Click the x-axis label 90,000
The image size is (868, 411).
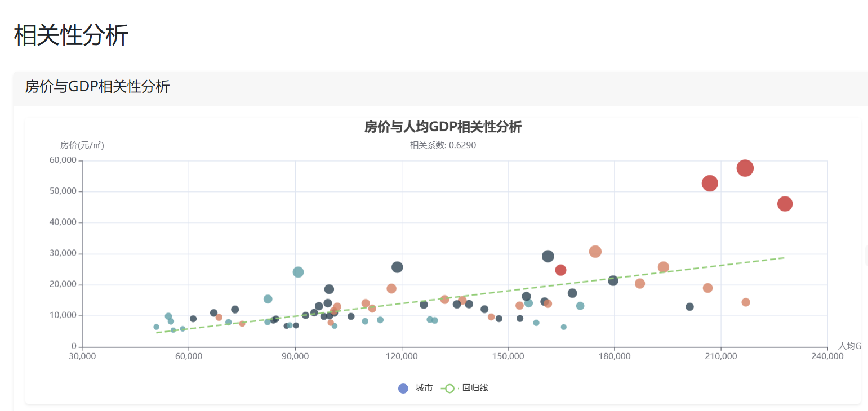[x=295, y=357]
